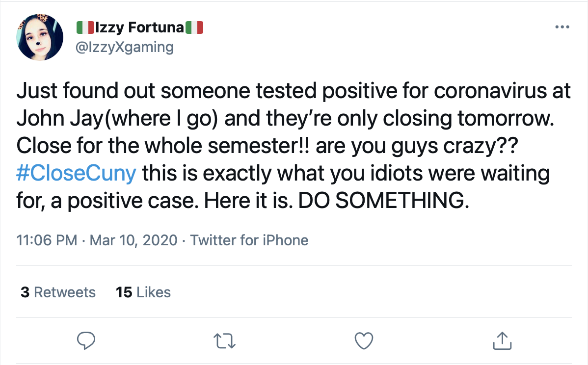Click the 11:06 PM timestamp
This screenshot has width=588, height=365.
point(47,240)
